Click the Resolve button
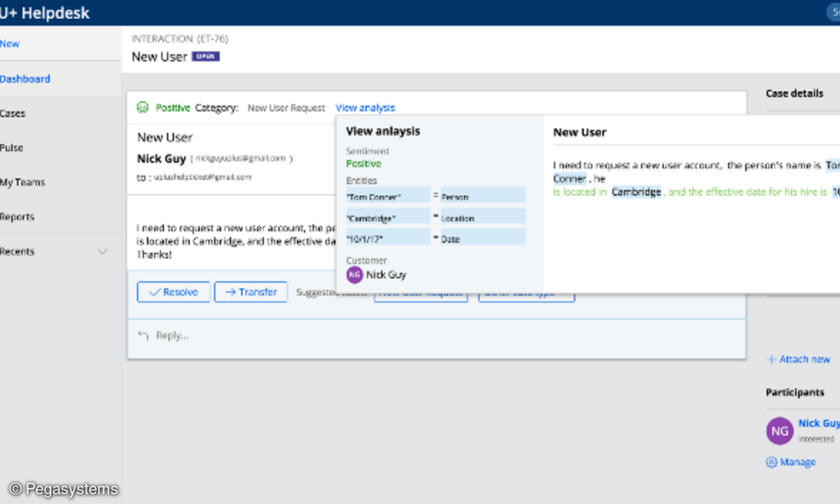The width and height of the screenshot is (840, 504). click(174, 292)
